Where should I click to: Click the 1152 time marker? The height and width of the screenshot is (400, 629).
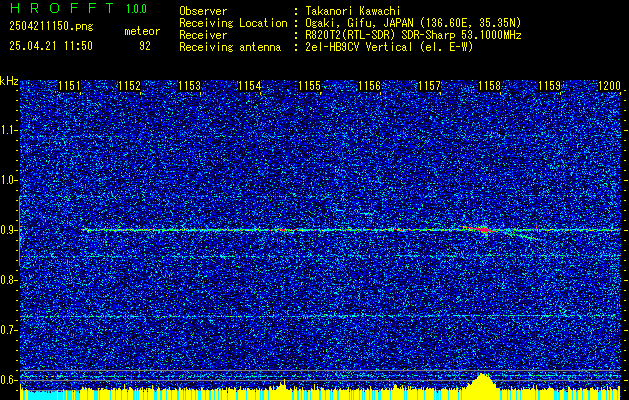130,86
